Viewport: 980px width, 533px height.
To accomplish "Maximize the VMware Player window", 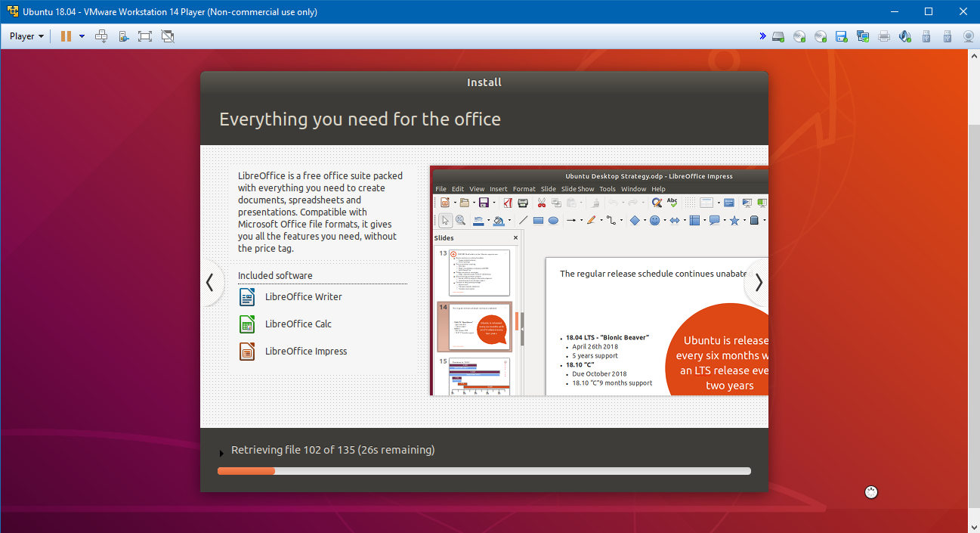I will [x=929, y=11].
